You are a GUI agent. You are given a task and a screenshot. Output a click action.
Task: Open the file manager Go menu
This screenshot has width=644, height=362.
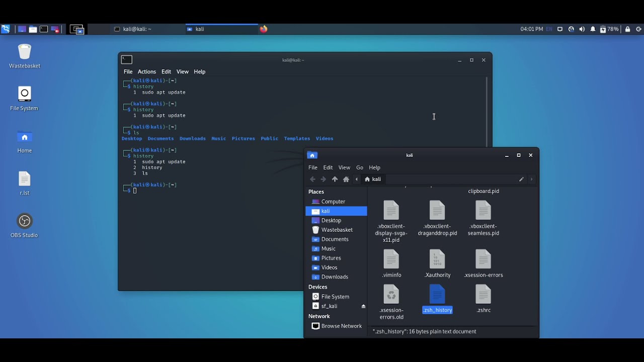click(x=360, y=167)
